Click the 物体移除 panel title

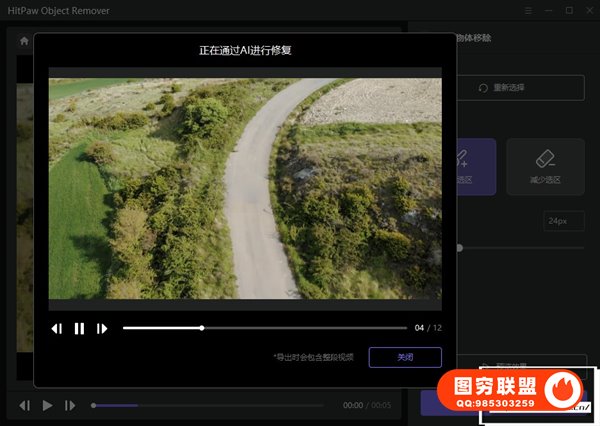[475, 39]
